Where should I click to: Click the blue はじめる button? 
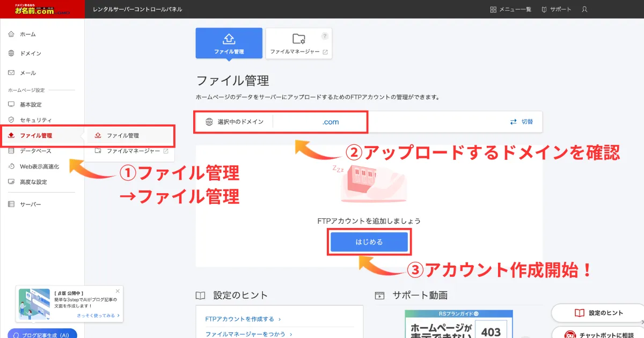coord(369,243)
